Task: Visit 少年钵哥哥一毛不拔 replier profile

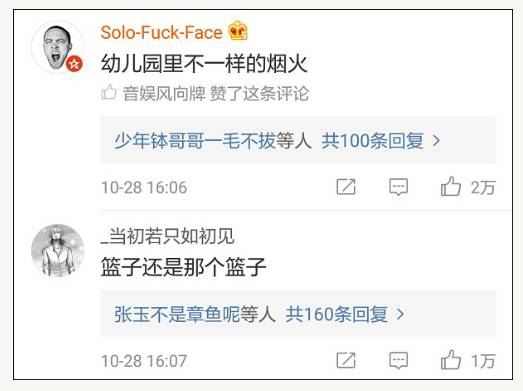Action: (x=195, y=140)
